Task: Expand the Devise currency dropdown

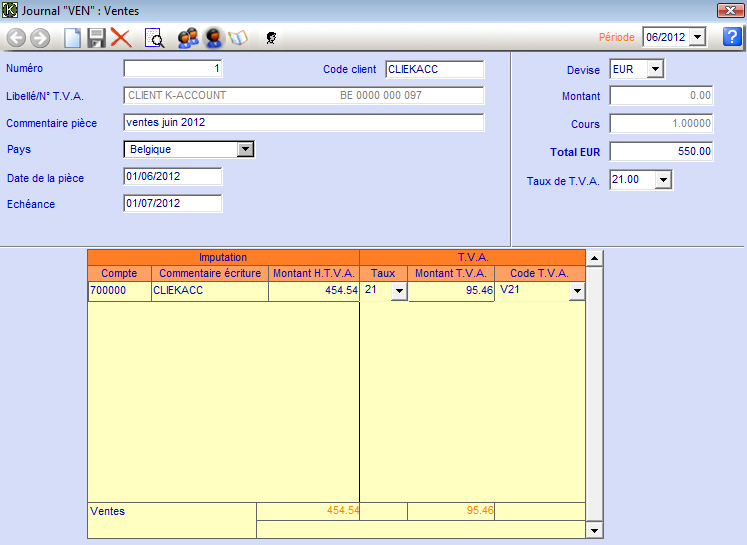Action: pos(656,69)
